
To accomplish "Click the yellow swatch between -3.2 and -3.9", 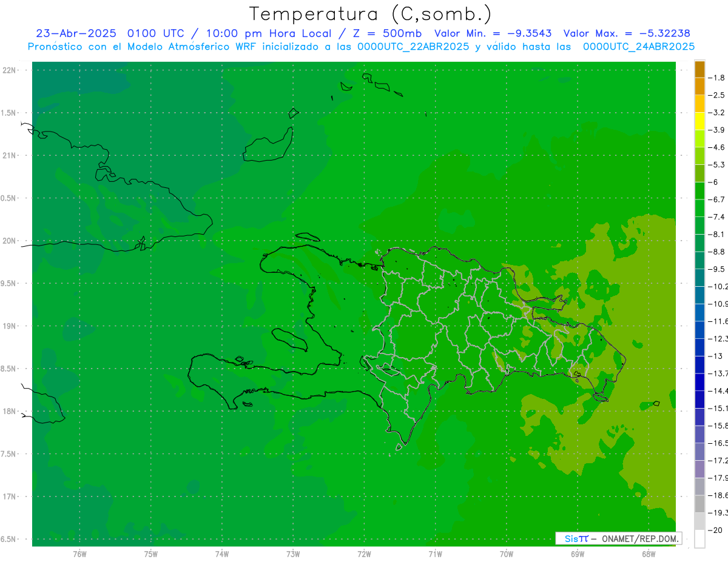I will tap(699, 121).
